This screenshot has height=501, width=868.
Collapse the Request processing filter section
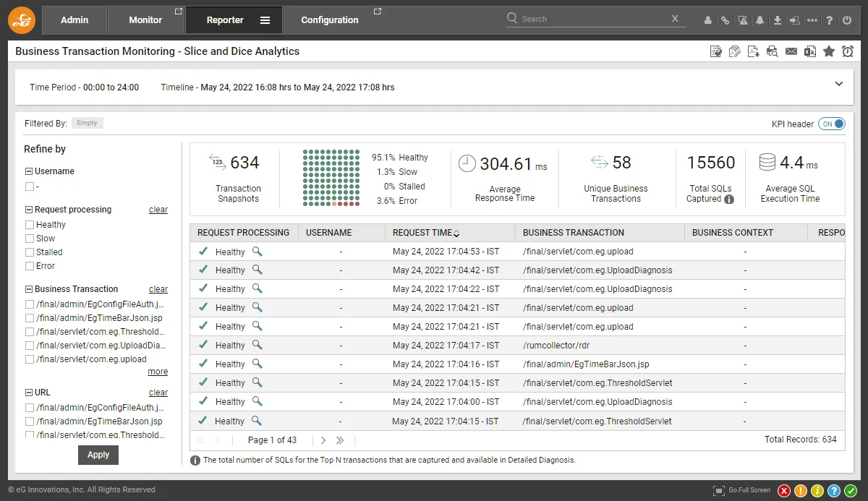[29, 210]
